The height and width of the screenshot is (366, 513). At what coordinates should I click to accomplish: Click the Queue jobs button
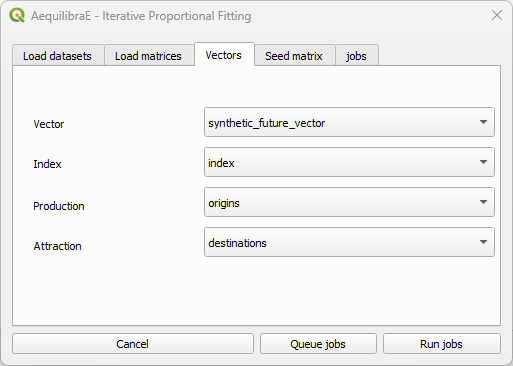[x=318, y=344]
